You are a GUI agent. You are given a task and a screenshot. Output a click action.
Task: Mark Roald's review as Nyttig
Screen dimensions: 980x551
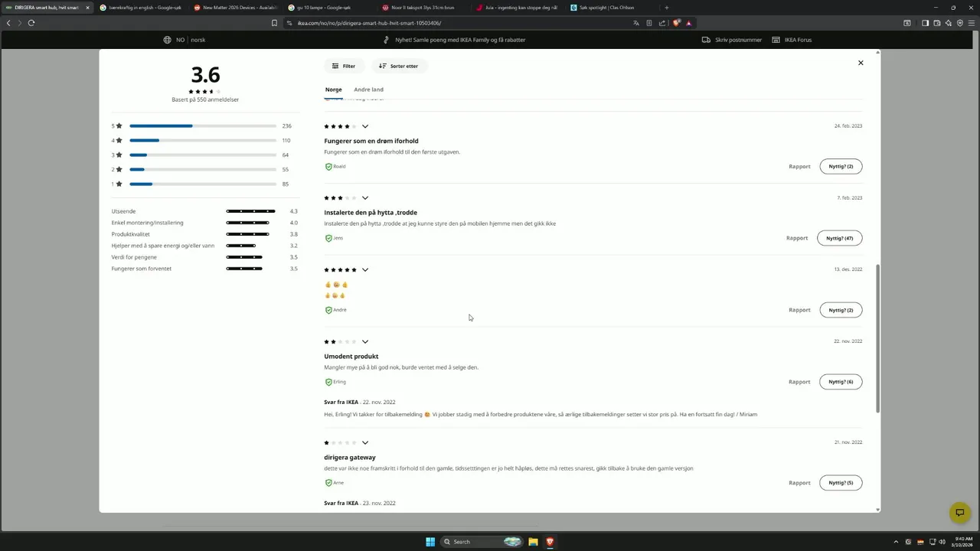[x=841, y=166]
